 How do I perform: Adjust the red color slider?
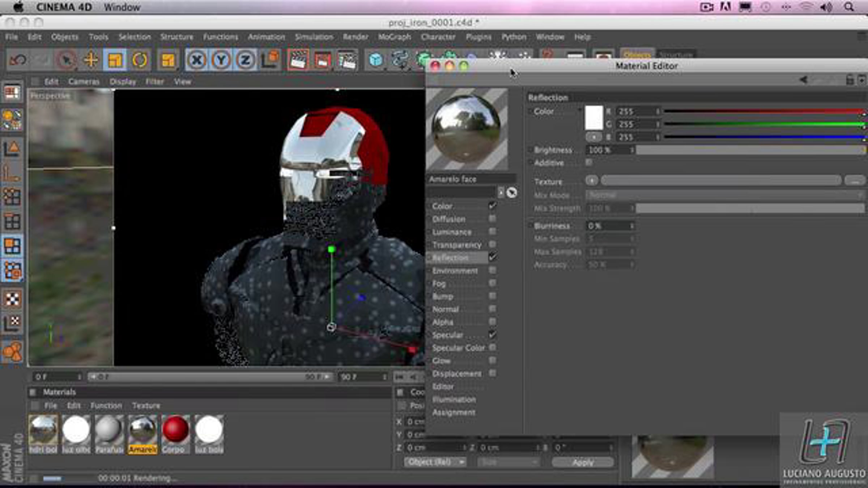coord(764,111)
